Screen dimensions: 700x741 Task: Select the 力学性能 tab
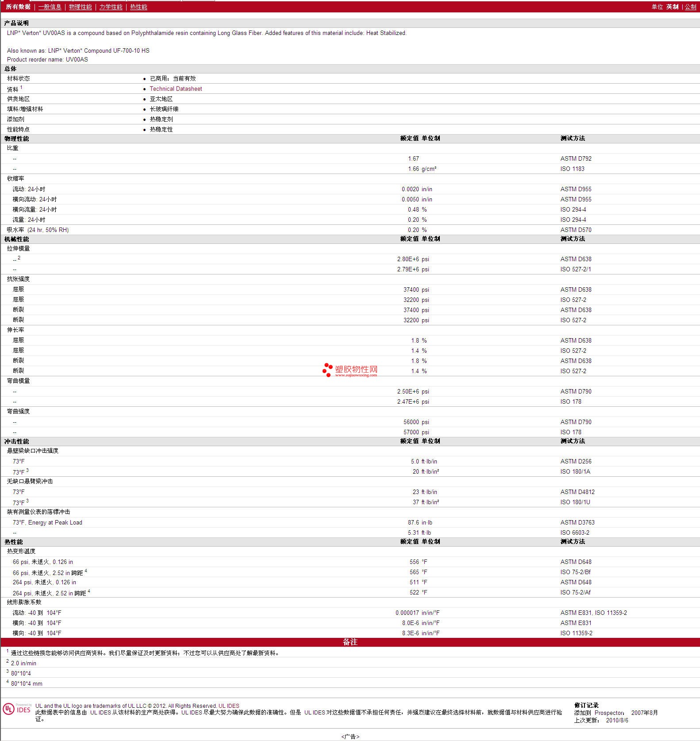coord(111,7)
